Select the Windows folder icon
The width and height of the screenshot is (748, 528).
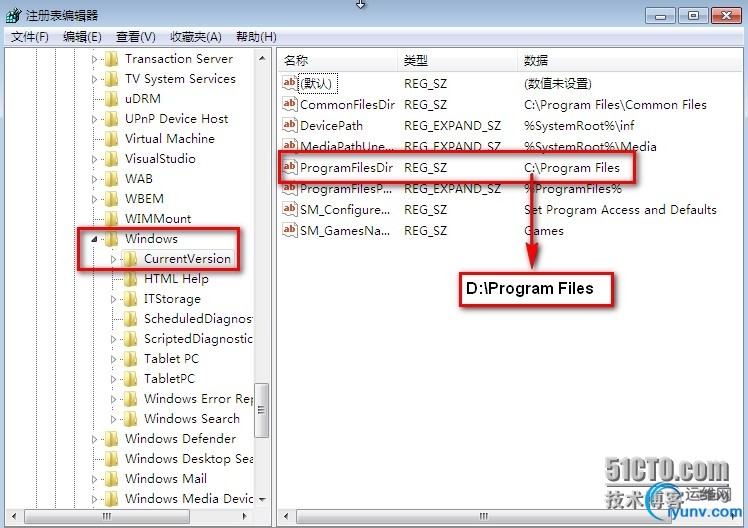point(111,238)
